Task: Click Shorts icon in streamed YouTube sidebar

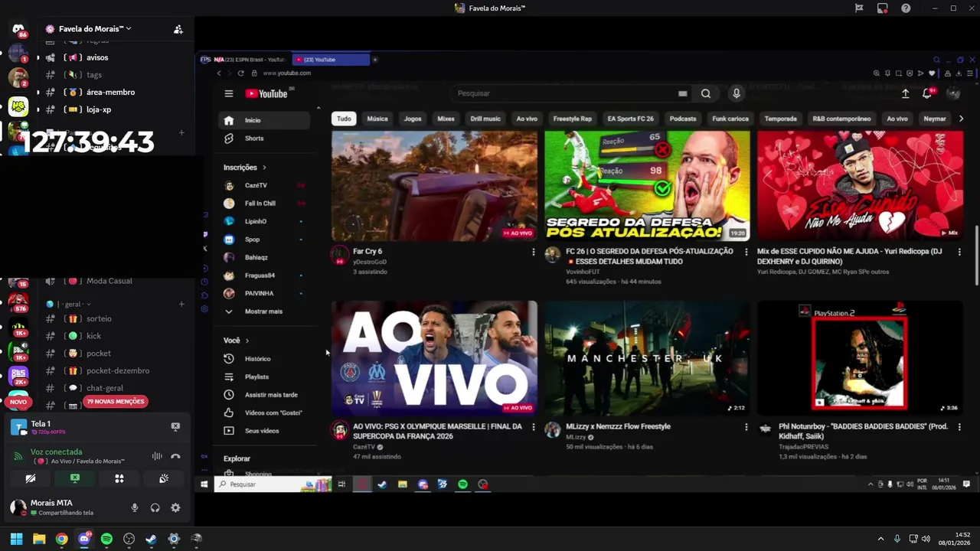Action: 229,139
